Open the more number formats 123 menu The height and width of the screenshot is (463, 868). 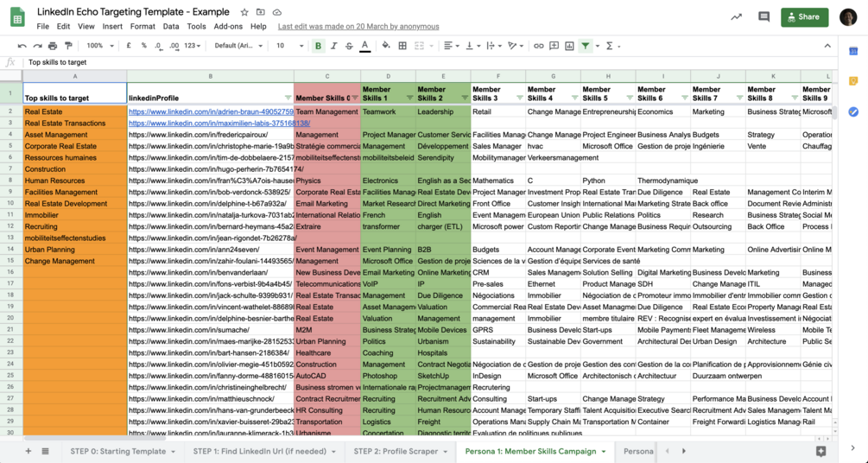click(x=192, y=46)
